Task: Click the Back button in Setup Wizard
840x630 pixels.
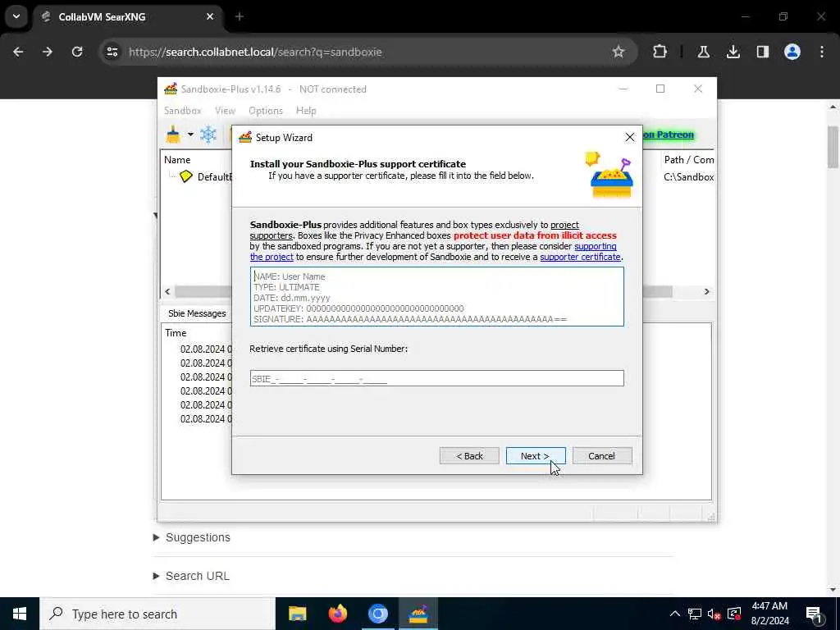Action: (469, 456)
